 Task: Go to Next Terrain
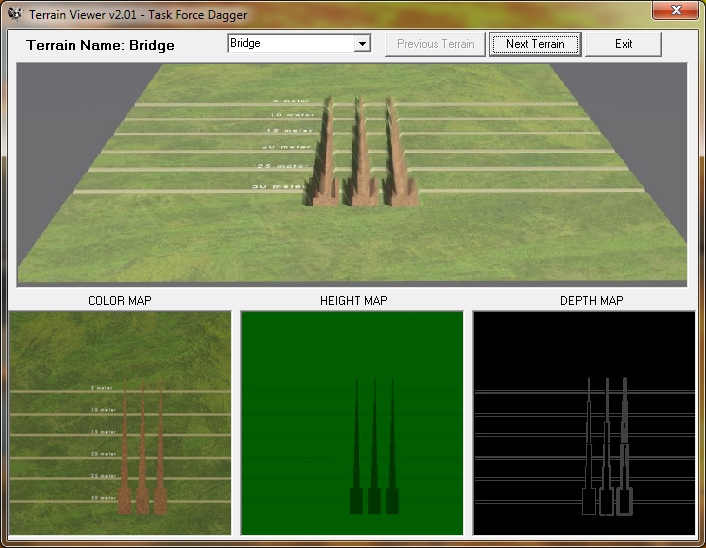[x=535, y=44]
